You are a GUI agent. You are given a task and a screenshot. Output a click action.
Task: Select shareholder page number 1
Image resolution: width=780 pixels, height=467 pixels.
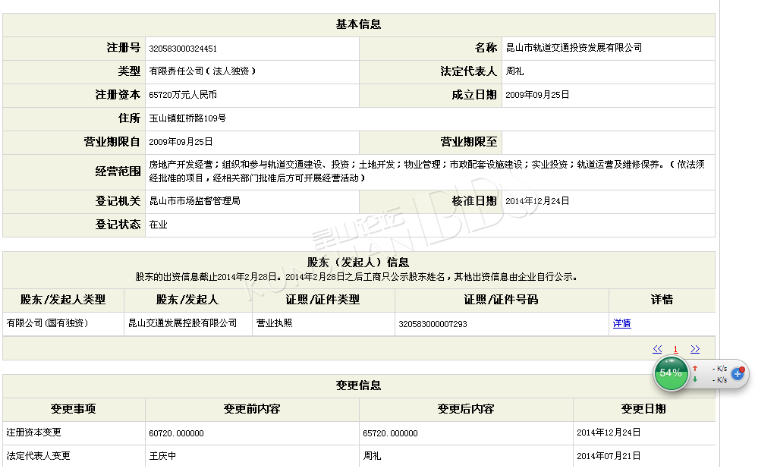(676, 350)
